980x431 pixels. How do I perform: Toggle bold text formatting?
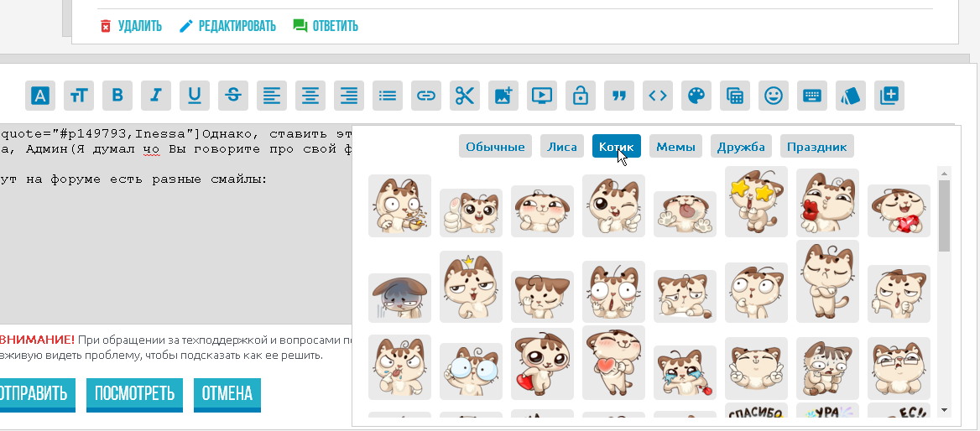tap(117, 96)
